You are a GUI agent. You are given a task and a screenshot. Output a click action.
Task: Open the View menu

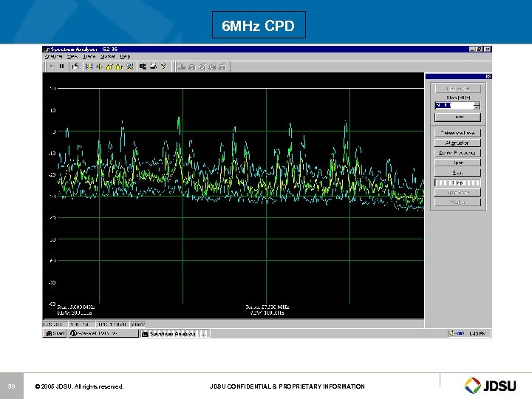[72, 56]
